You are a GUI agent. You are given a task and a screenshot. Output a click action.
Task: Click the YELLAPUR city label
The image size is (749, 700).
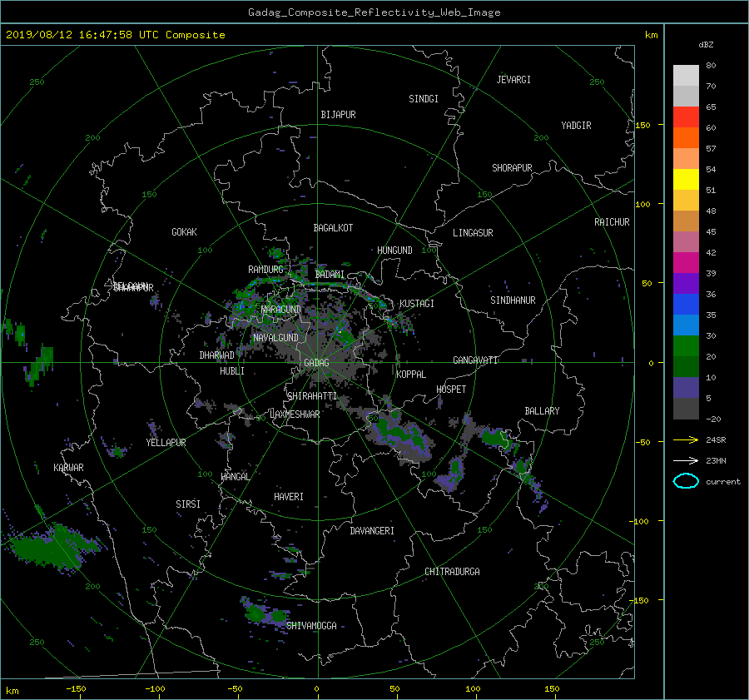(166, 443)
